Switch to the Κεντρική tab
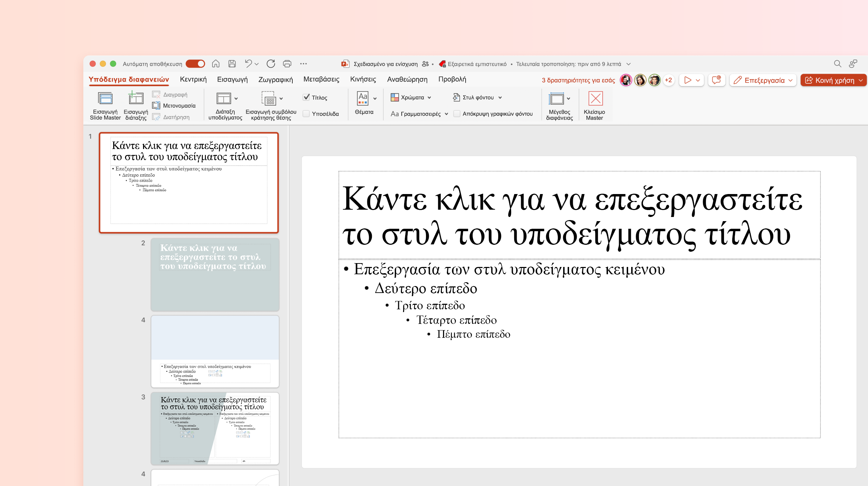The height and width of the screenshot is (486, 868). [x=193, y=79]
